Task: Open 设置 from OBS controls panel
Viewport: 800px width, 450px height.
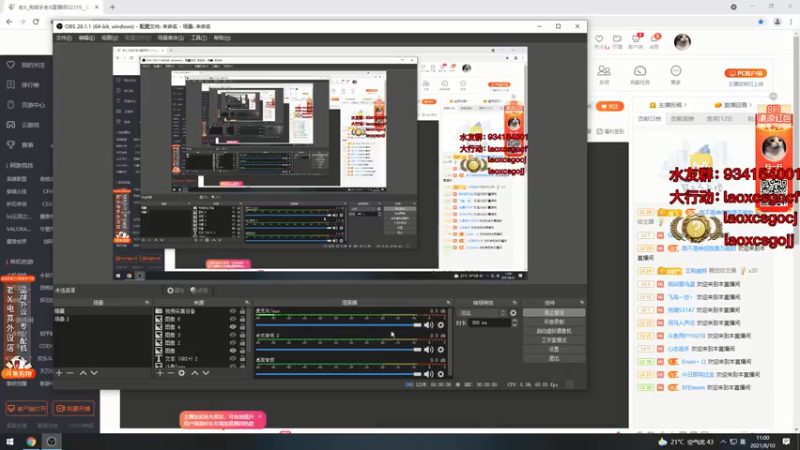Action: pyautogui.click(x=554, y=349)
